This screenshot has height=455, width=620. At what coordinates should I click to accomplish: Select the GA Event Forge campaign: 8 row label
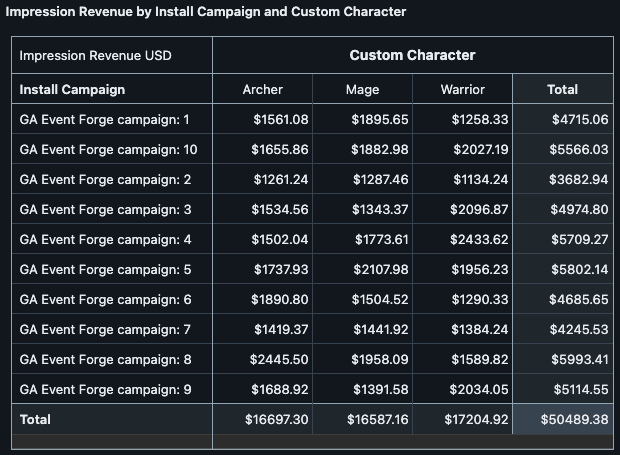[104, 360]
